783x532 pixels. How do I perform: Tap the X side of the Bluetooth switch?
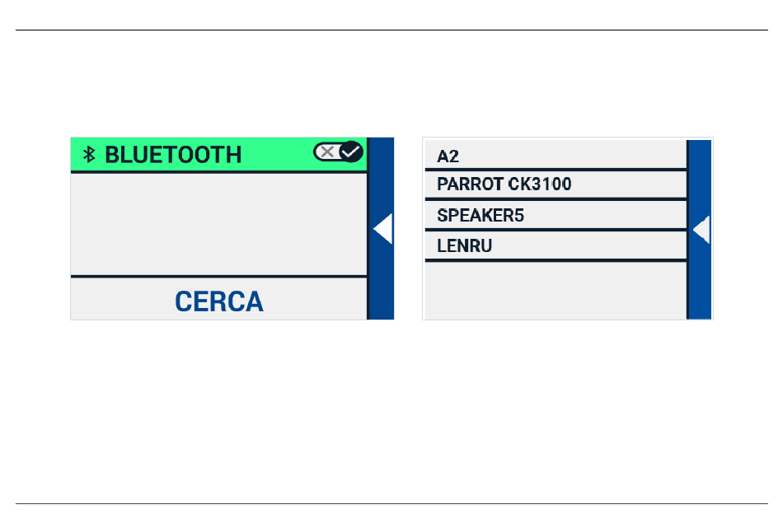(x=326, y=152)
